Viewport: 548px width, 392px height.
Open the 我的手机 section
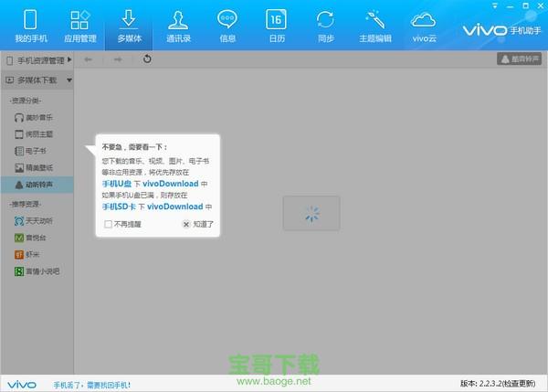click(x=31, y=26)
